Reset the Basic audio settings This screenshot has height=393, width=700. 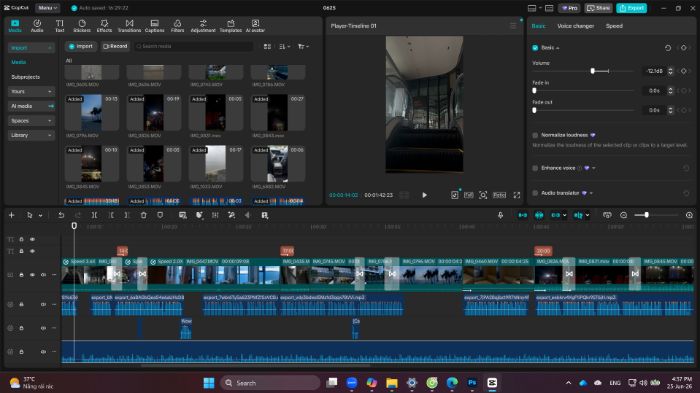[668, 48]
